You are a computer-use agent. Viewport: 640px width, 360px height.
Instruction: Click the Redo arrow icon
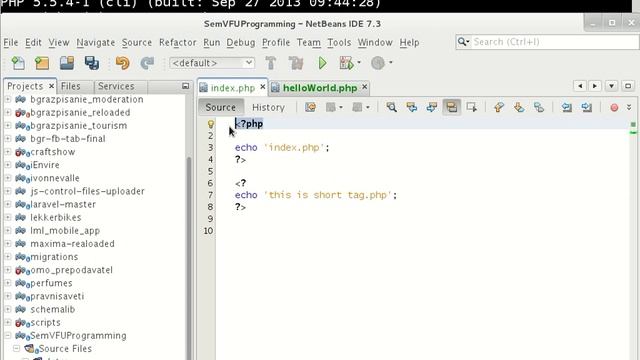147,63
